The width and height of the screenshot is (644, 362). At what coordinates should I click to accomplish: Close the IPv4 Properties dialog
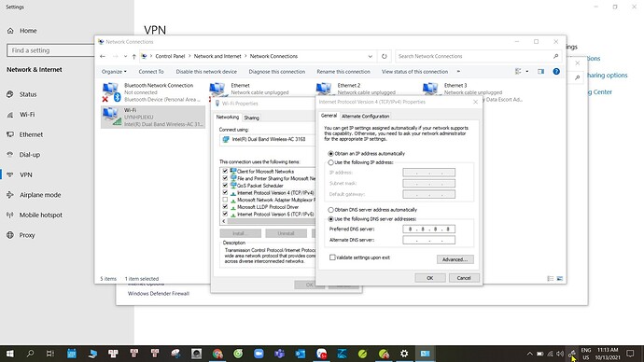(x=476, y=102)
